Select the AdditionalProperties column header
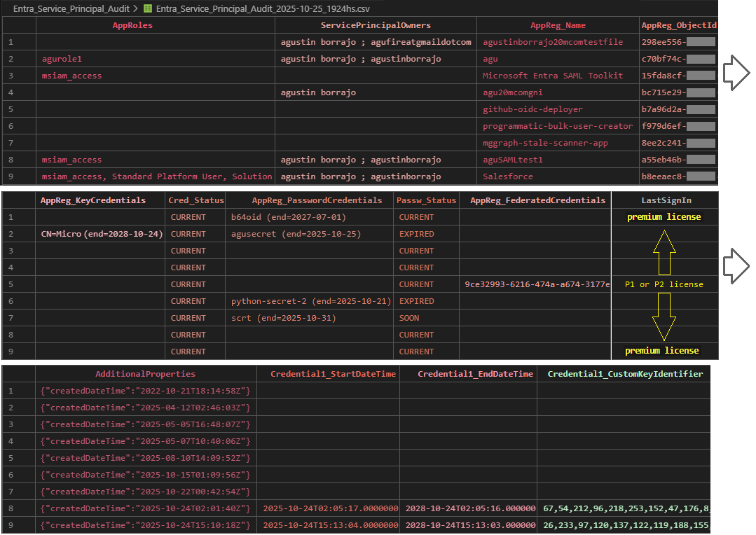This screenshot has width=756, height=535. [x=146, y=374]
